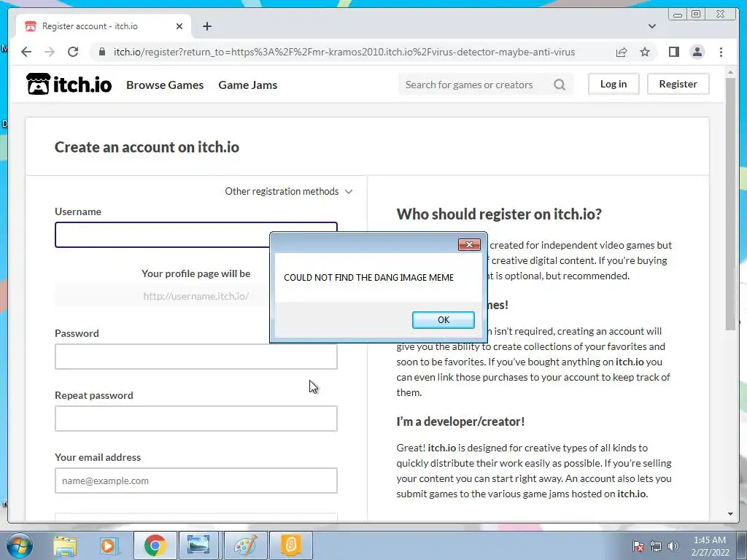747x560 pixels.
Task: Click the scrollbar up arrow
Action: (731, 72)
